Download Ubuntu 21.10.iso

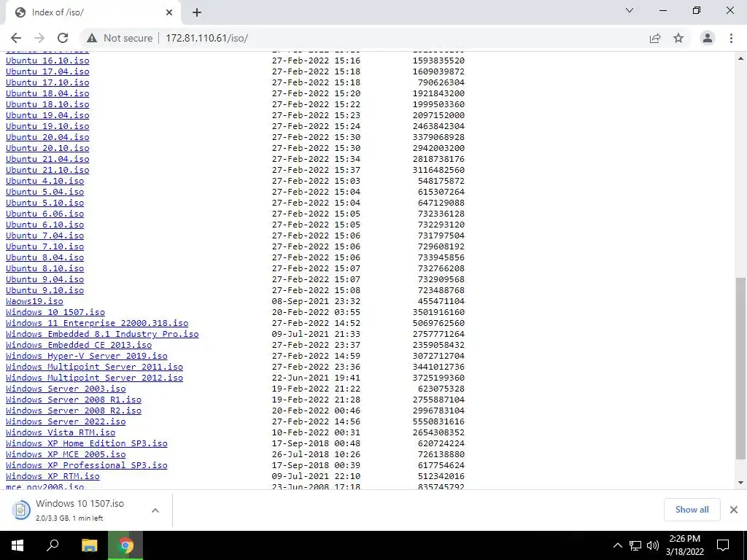tap(47, 170)
